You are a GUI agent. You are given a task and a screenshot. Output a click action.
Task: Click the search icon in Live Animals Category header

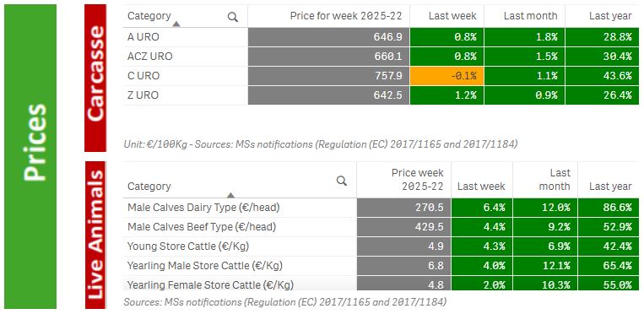341,181
